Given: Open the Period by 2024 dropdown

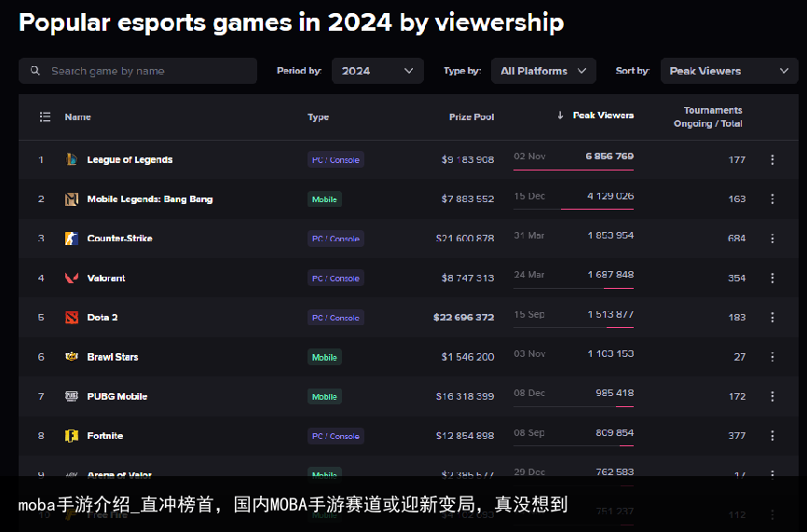Looking at the screenshot, I should [377, 71].
